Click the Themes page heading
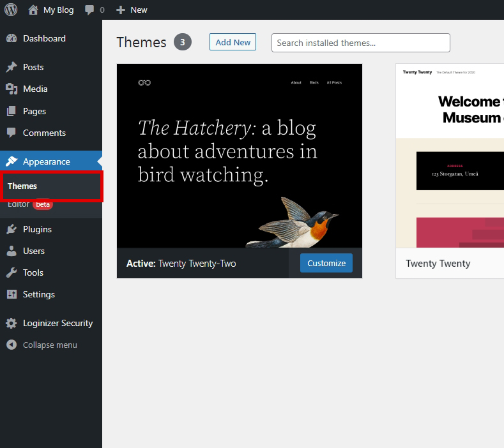The height and width of the screenshot is (448, 504). tap(141, 42)
